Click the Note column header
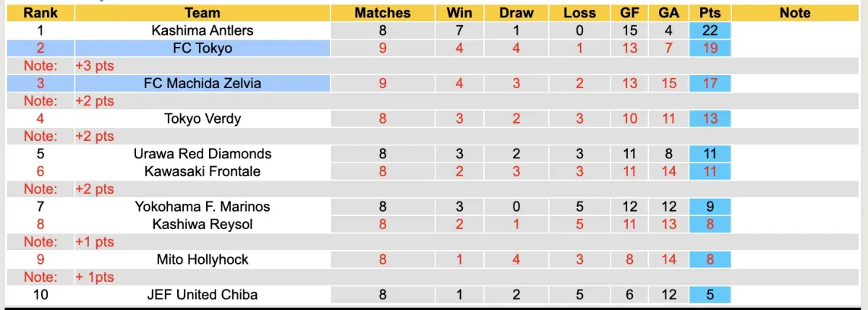The width and height of the screenshot is (868, 310). click(795, 13)
